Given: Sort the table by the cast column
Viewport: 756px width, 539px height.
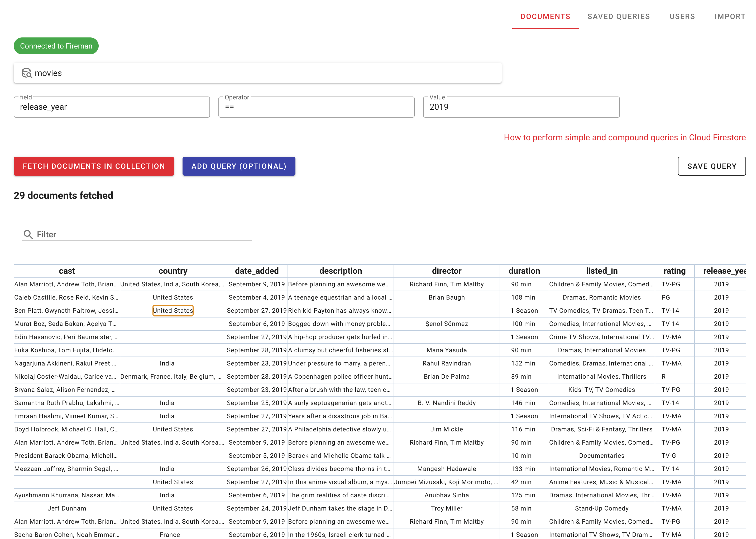Looking at the screenshot, I should pyautogui.click(x=66, y=271).
